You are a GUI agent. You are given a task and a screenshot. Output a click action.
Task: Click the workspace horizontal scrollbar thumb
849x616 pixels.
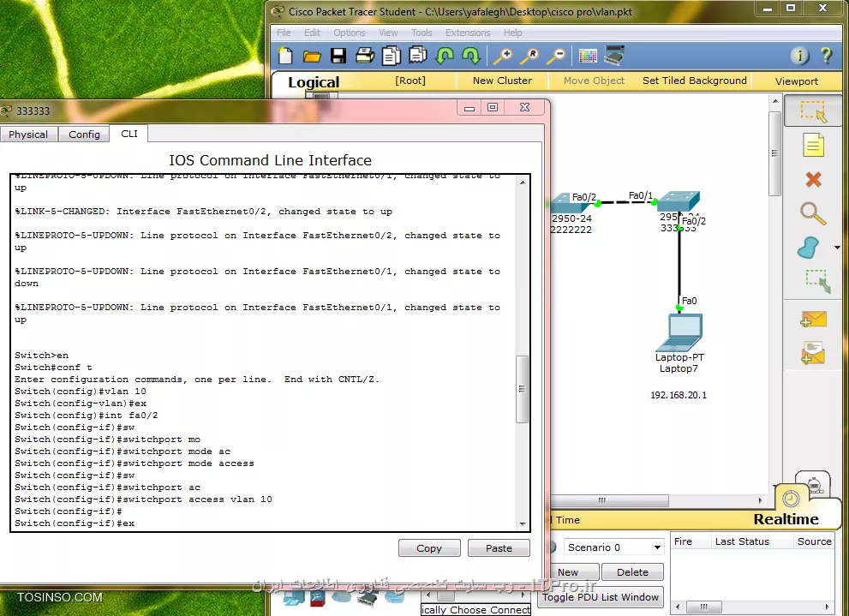(610, 500)
